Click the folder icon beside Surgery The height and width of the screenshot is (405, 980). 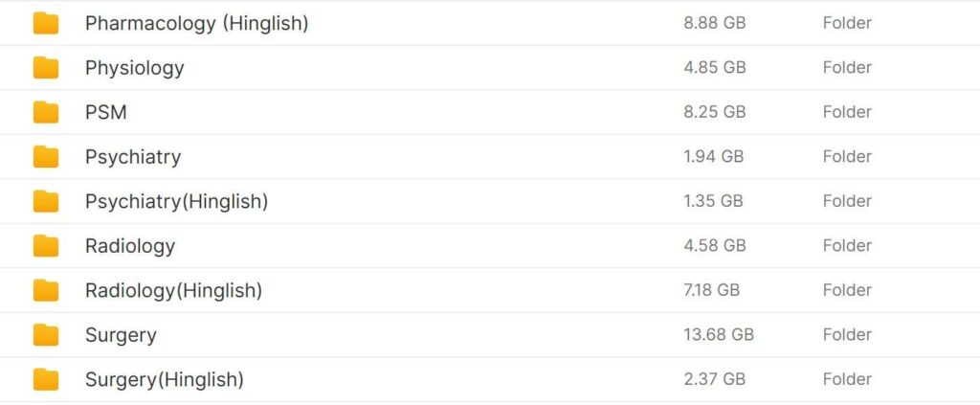[x=46, y=335]
